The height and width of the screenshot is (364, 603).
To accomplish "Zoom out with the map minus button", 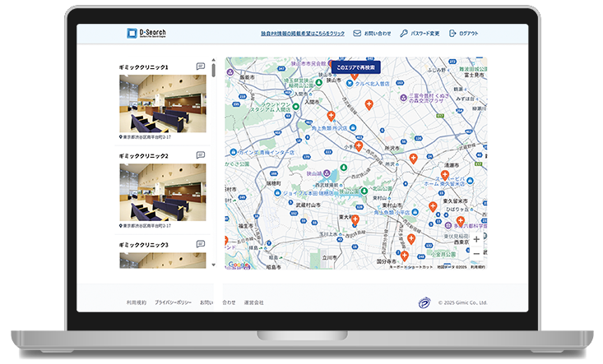I will 476,252.
